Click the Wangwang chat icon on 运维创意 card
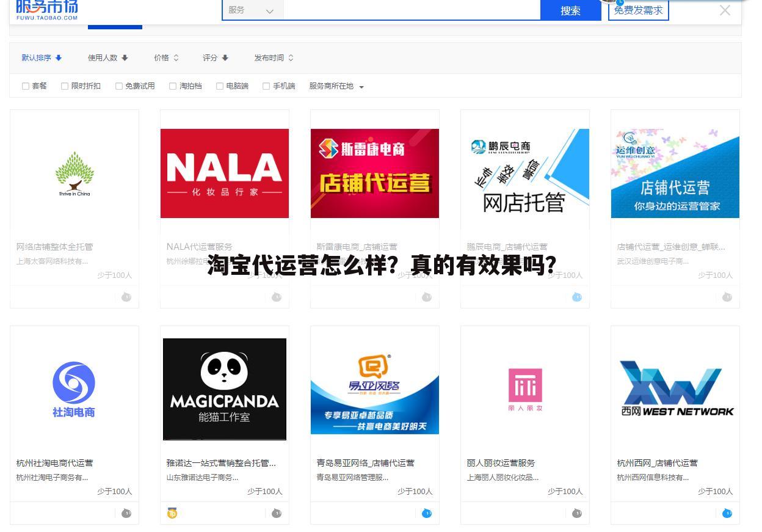 point(727,297)
